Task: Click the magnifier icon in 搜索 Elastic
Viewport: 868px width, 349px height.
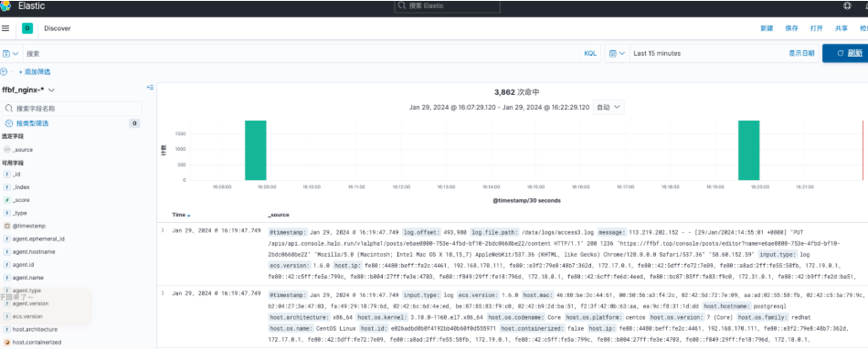Action: pyautogui.click(x=402, y=6)
